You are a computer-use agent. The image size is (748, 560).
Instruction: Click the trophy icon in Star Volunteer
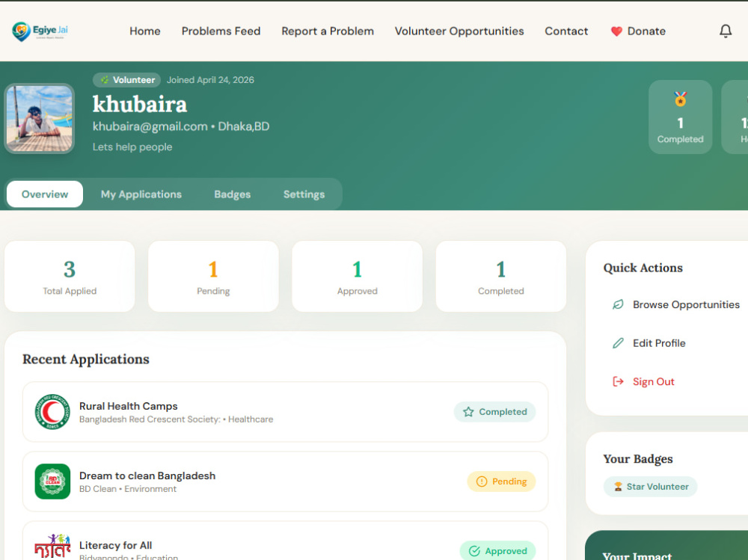(618, 487)
